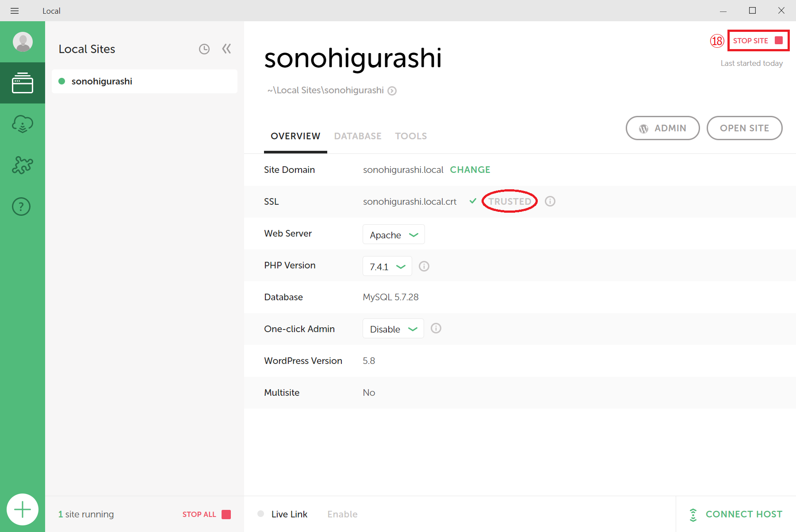Click the Local Sites site path text
Screen dimensions: 796x532
click(x=325, y=90)
